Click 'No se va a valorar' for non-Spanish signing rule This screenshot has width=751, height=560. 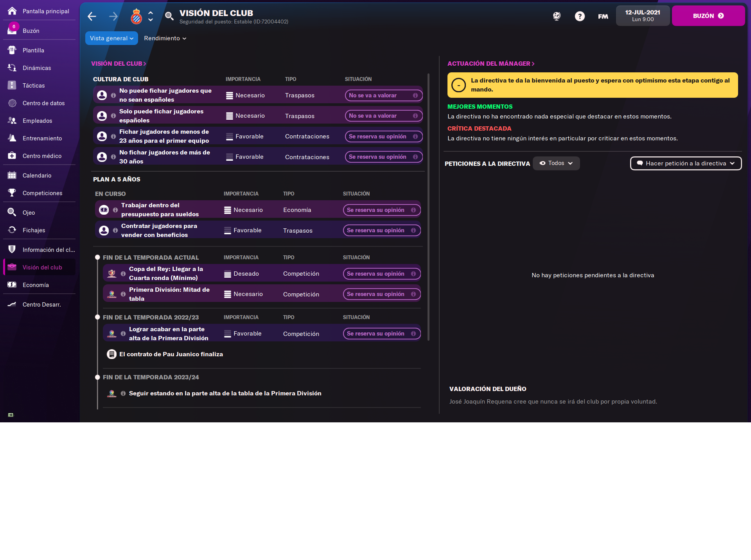coord(384,95)
